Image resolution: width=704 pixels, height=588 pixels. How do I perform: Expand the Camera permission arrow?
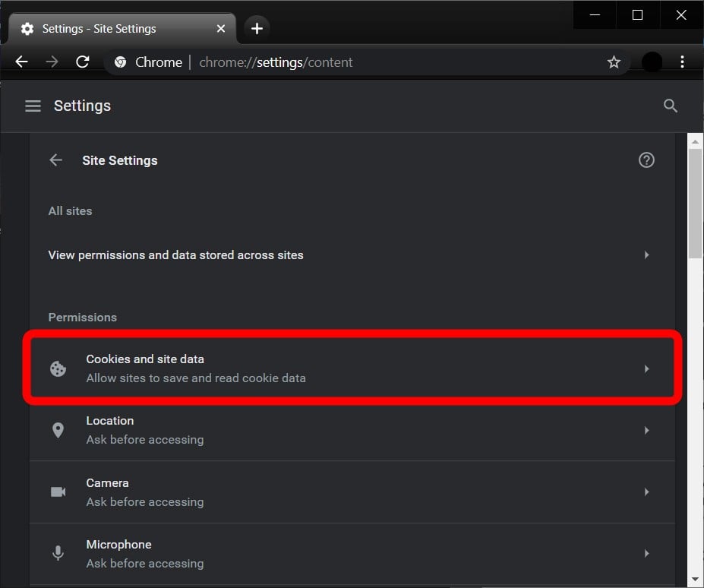pos(646,492)
